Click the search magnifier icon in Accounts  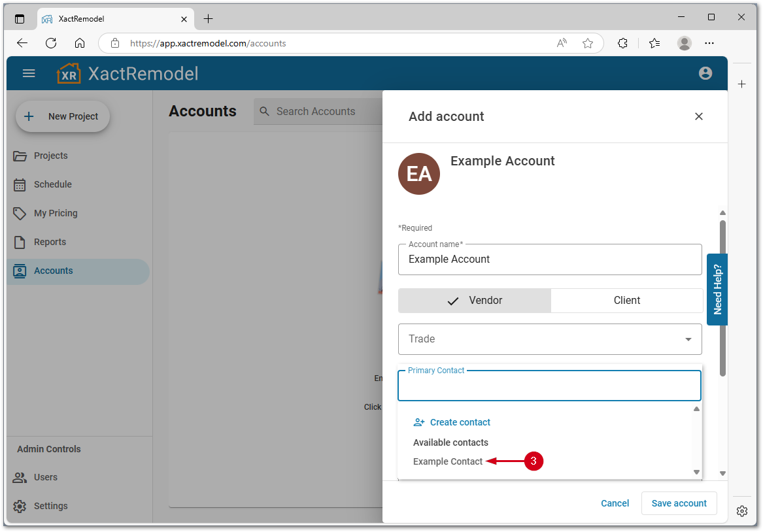[x=264, y=111]
